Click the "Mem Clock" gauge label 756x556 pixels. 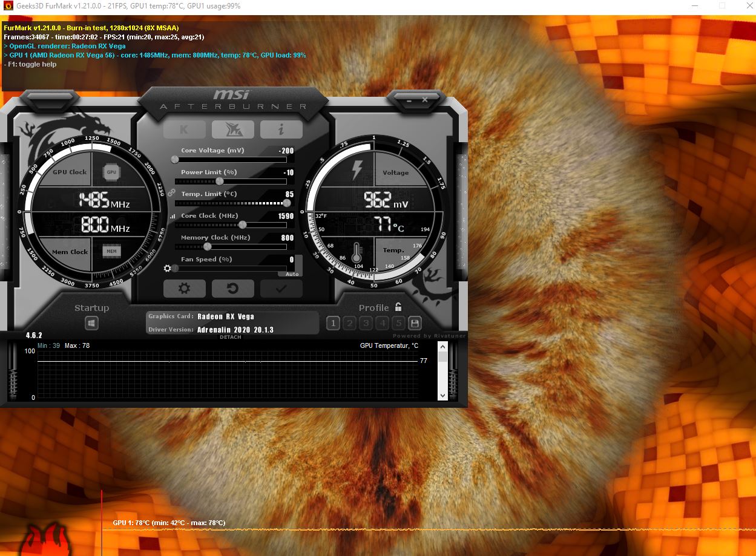(x=70, y=252)
